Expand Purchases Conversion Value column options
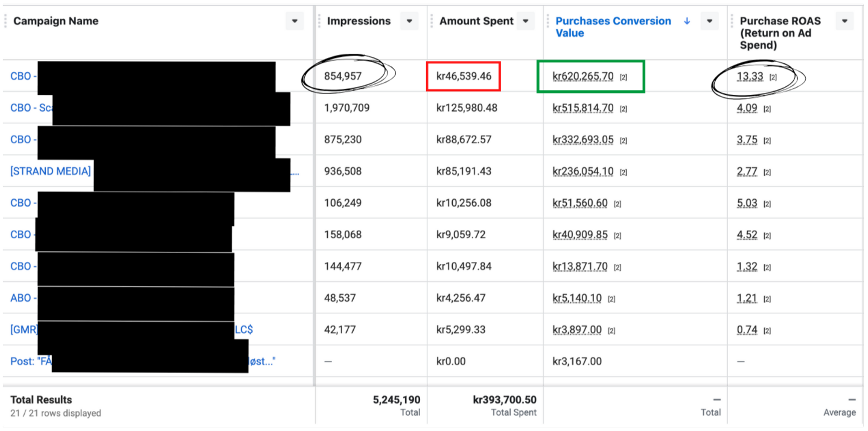The height and width of the screenshot is (431, 868). (x=709, y=21)
